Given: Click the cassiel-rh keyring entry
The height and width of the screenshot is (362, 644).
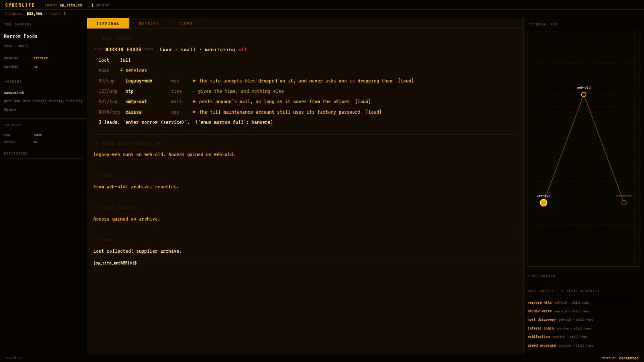Looking at the screenshot, I should 14,93.
